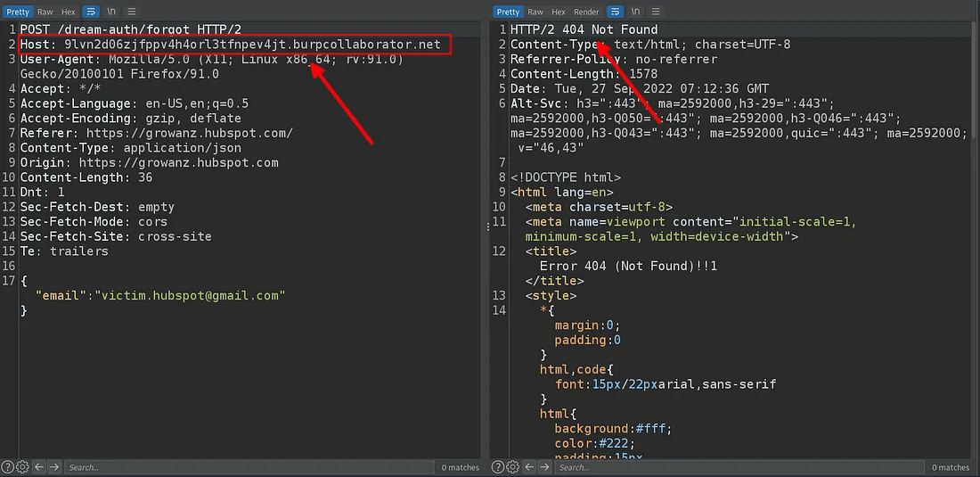Screen dimensions: 980x477
Task: Click the request search help icon
Action: pos(8,467)
